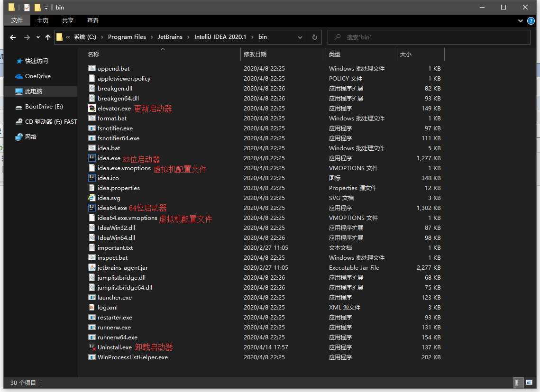The height and width of the screenshot is (392, 540).
Task: Open Explorer help question mark
Action: pos(531,21)
